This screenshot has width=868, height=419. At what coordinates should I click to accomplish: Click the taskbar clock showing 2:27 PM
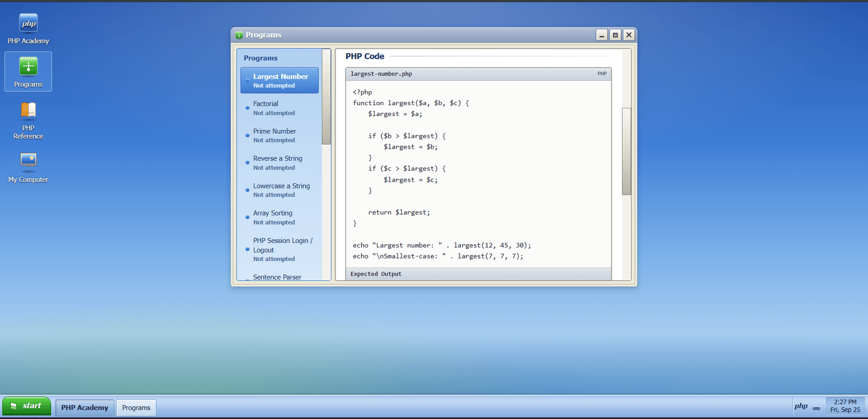(845, 406)
